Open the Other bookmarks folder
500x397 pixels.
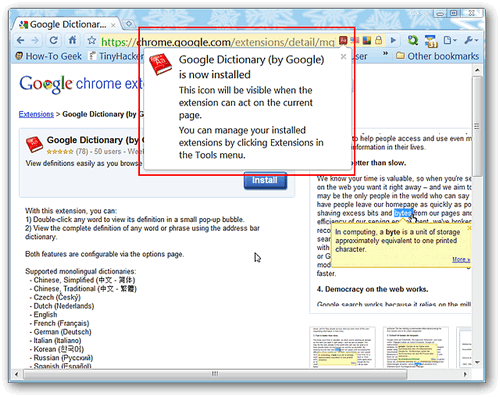click(438, 56)
